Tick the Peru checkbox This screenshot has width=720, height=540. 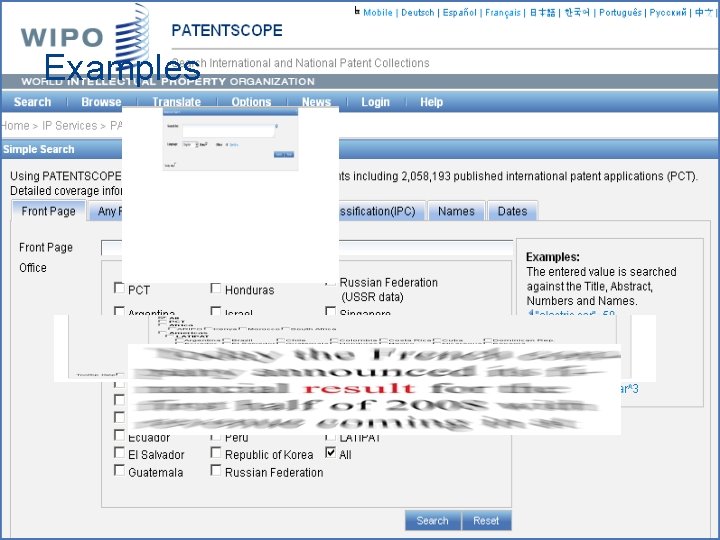(215, 437)
